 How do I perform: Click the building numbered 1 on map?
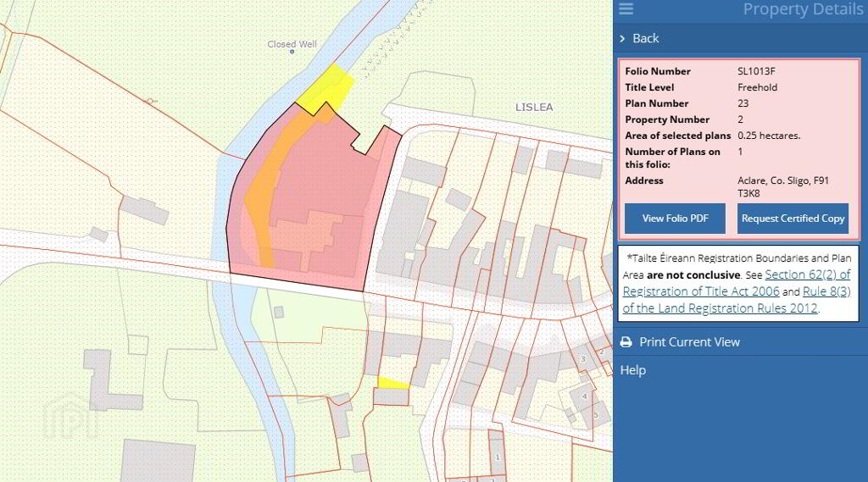pyautogui.click(x=498, y=458)
